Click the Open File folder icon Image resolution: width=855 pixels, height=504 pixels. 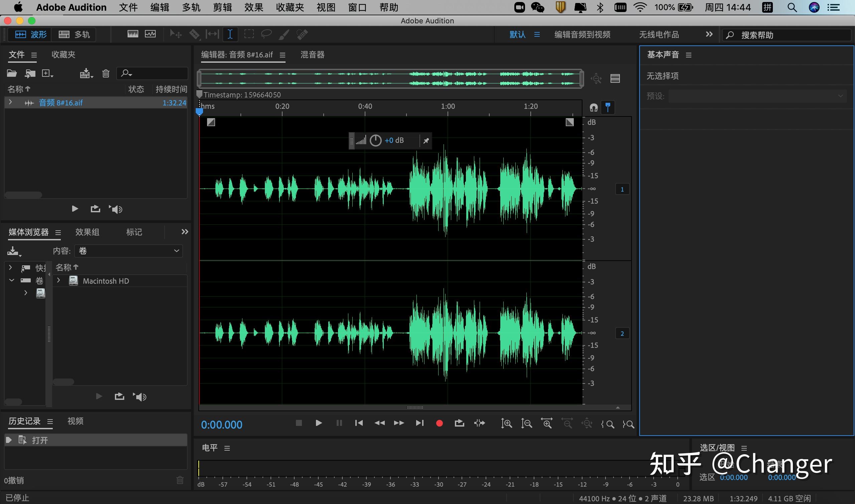[12, 73]
